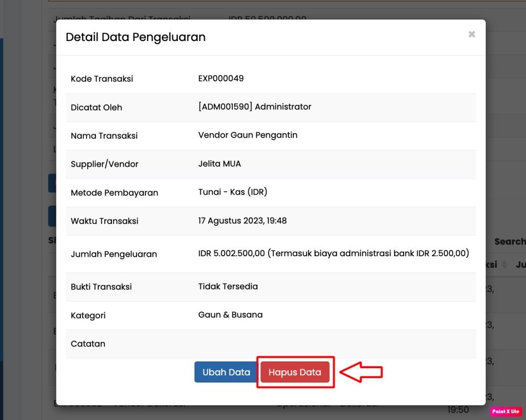Click the Kode Transaksi field label
526x420 pixels.
coord(102,79)
